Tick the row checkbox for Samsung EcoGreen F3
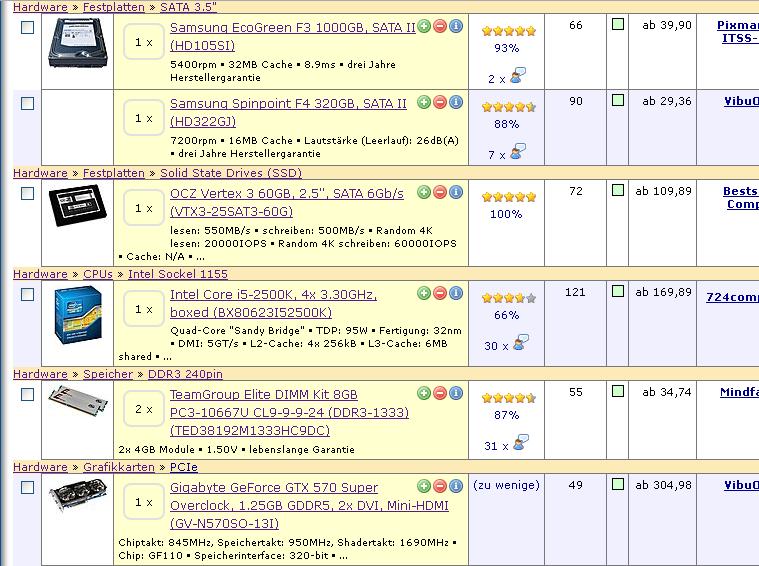Screen dimensions: 759x566 click(x=28, y=28)
